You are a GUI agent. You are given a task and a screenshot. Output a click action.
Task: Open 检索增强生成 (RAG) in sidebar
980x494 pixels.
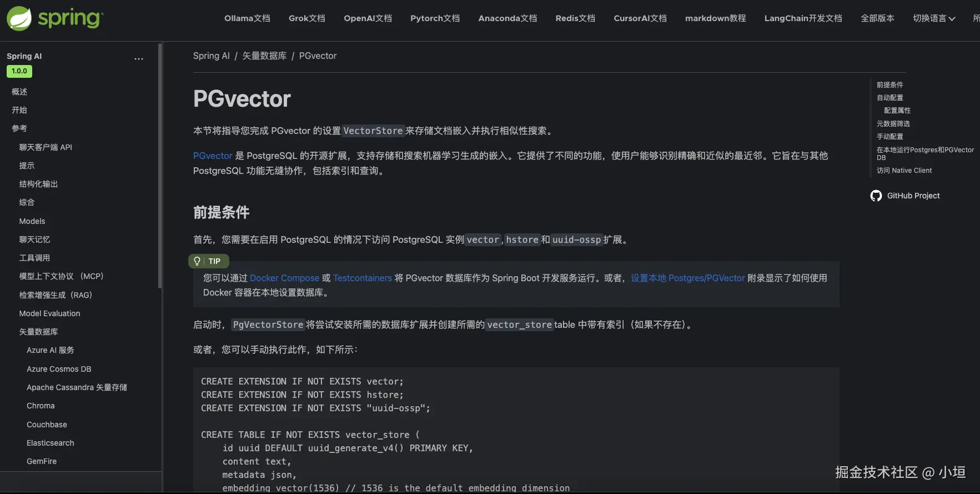click(x=56, y=295)
